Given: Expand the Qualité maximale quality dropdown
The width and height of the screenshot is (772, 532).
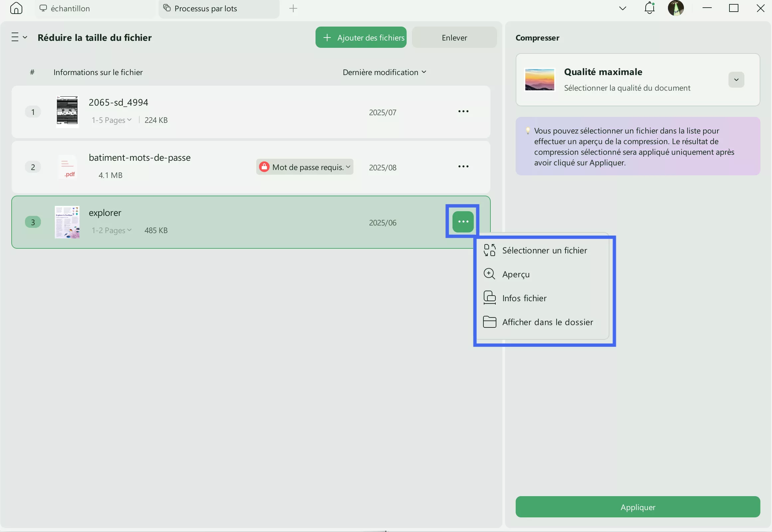Looking at the screenshot, I should [x=736, y=80].
